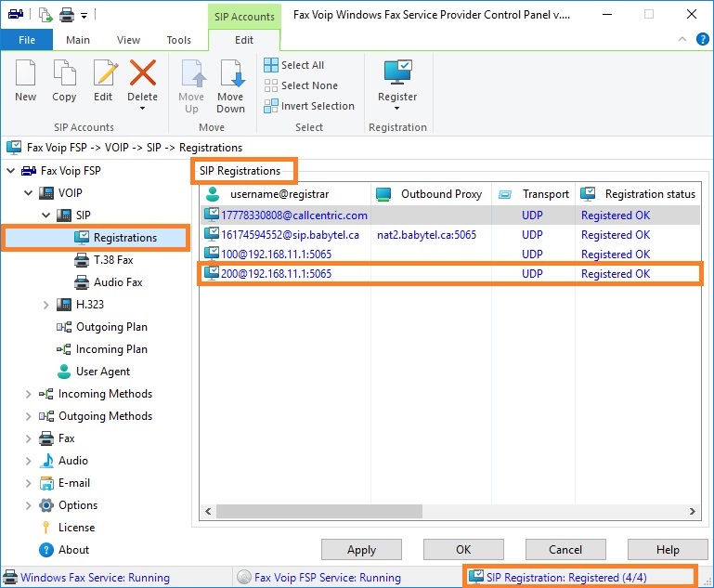Image resolution: width=714 pixels, height=588 pixels.
Task: Click the horizontal scrollbar left arrow
Action: [208, 512]
